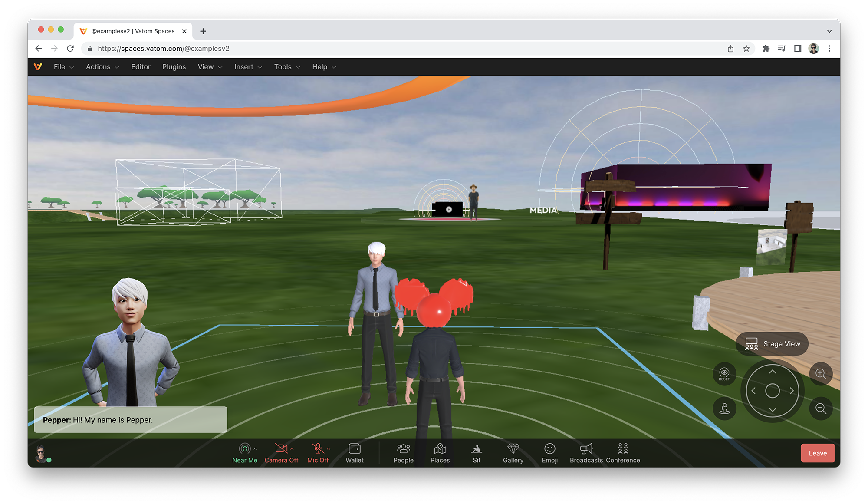The height and width of the screenshot is (504, 868).
Task: Open the Actions menu
Action: click(x=102, y=67)
